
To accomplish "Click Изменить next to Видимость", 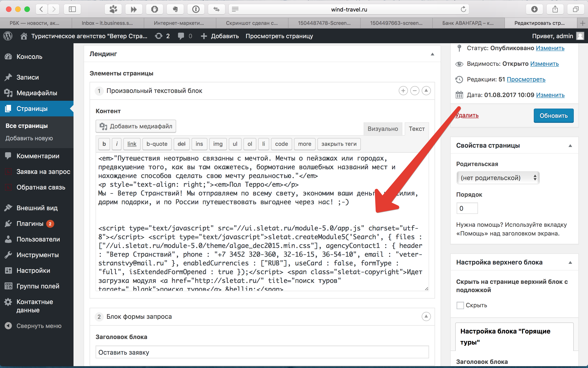I will pos(545,64).
